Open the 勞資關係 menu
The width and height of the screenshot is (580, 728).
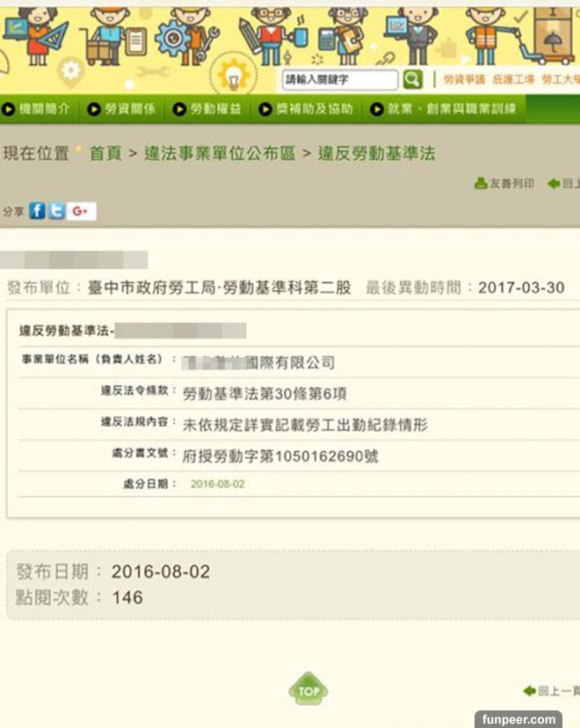122,110
